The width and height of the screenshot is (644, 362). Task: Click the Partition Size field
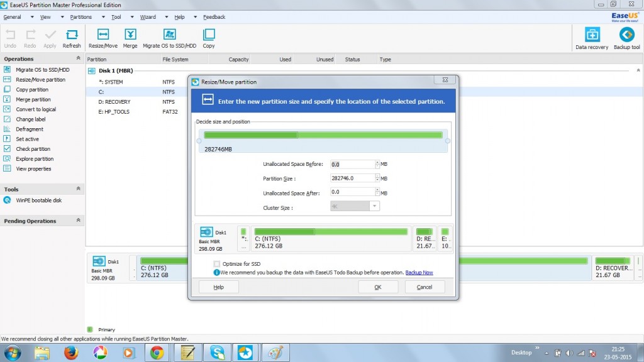pos(353,178)
